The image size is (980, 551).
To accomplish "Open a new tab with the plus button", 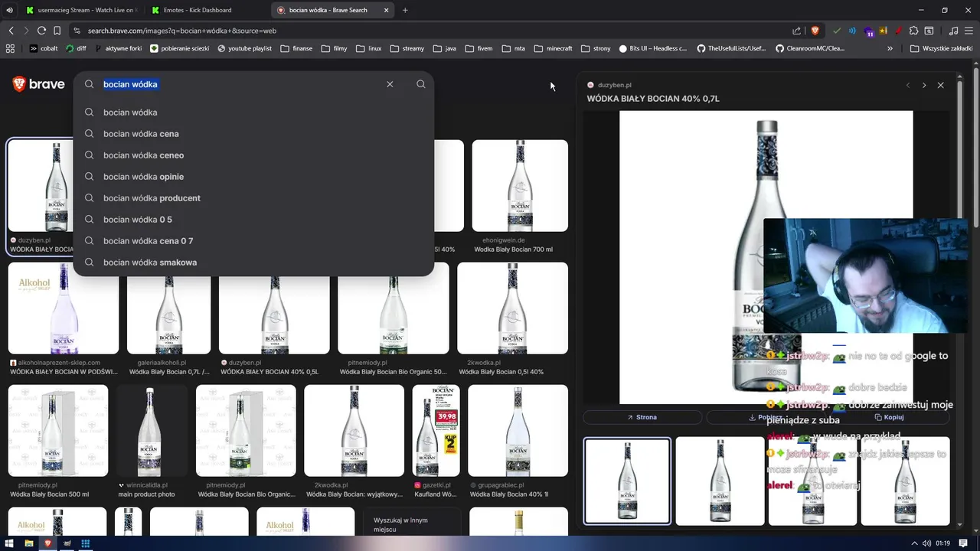I will 405,10.
